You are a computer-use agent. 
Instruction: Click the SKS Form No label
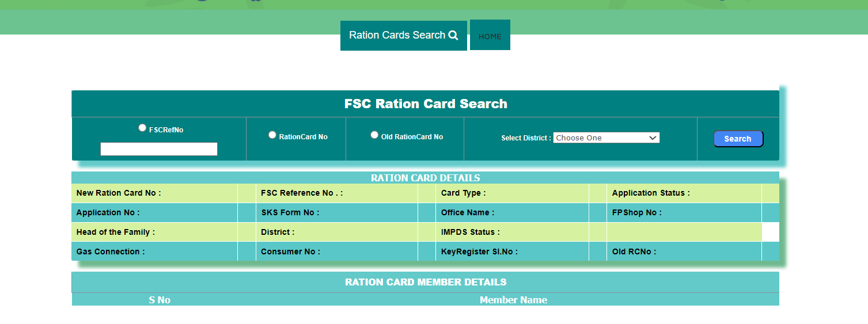coord(290,212)
